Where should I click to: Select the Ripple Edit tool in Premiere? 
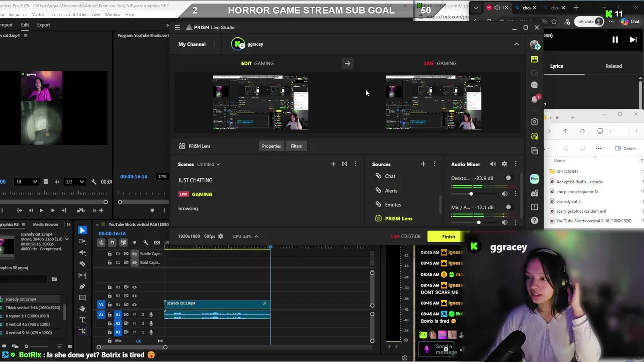pyautogui.click(x=83, y=252)
